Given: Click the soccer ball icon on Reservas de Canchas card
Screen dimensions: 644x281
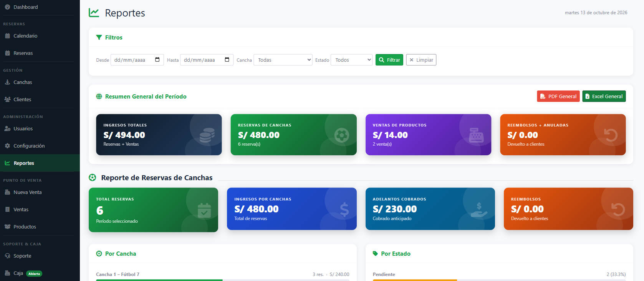Looking at the screenshot, I should pos(342,135).
